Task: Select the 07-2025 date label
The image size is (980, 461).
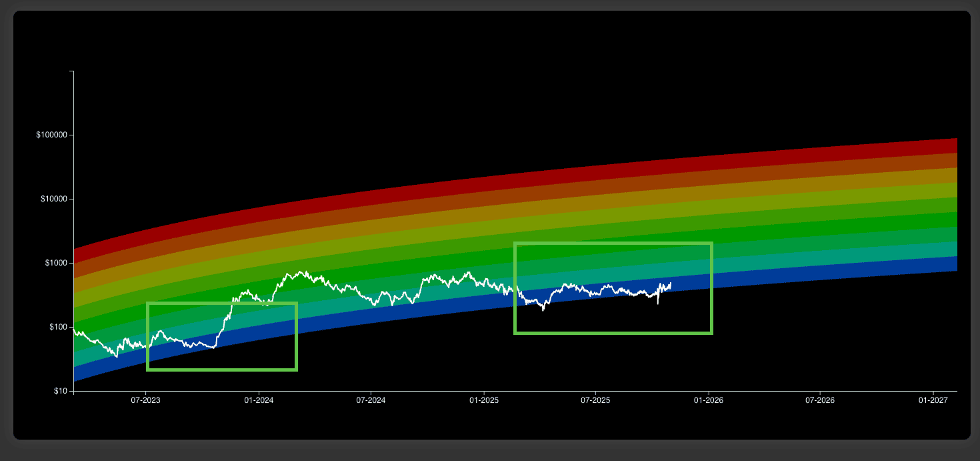Action: pos(596,400)
